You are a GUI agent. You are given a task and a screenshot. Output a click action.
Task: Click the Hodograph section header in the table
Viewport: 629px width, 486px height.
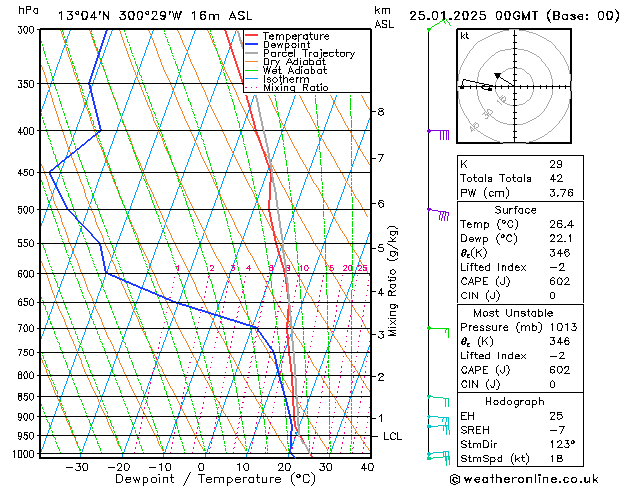[515, 402]
